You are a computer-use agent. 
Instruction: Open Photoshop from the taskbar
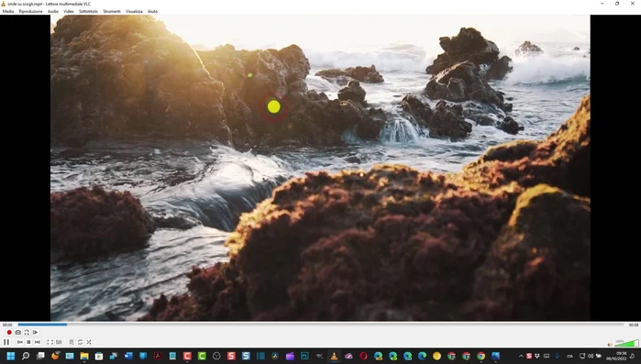(x=304, y=357)
